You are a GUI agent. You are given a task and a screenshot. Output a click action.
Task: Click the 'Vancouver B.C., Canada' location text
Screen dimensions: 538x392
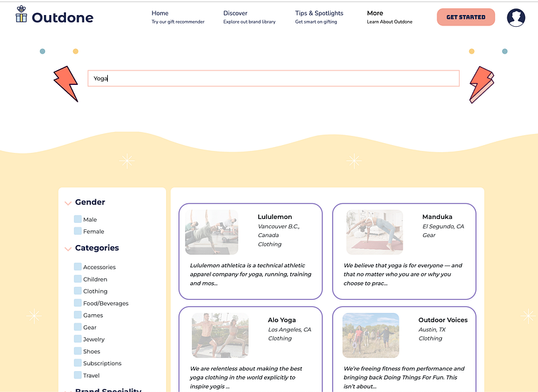click(x=278, y=231)
